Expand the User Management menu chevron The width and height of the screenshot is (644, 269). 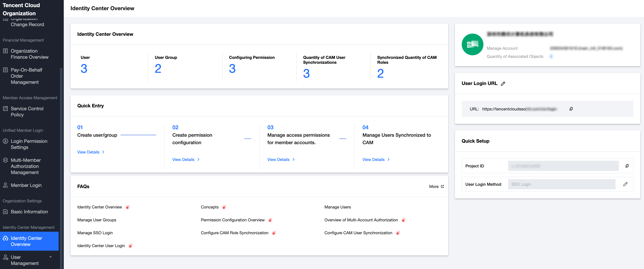pos(51,257)
